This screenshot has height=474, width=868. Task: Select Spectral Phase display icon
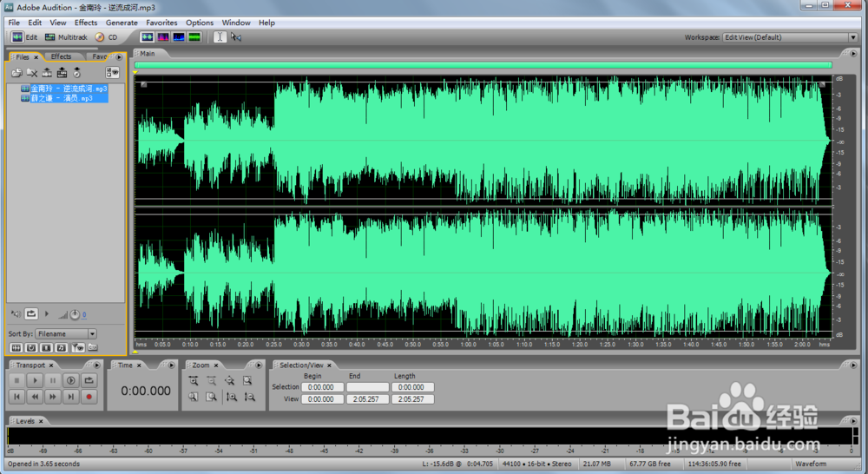click(194, 37)
